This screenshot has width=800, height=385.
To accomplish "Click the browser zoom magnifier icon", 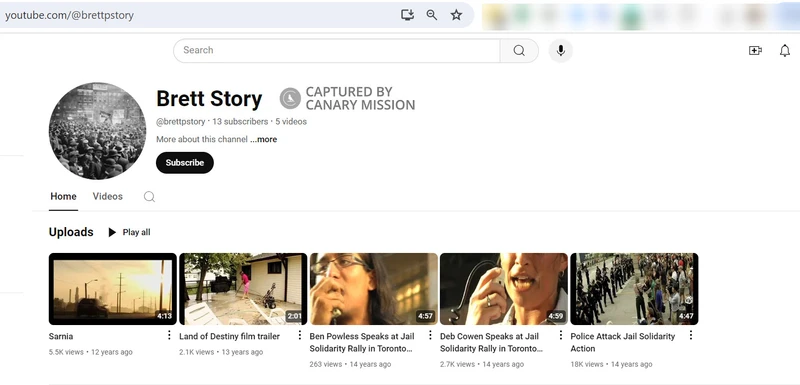I will point(432,15).
